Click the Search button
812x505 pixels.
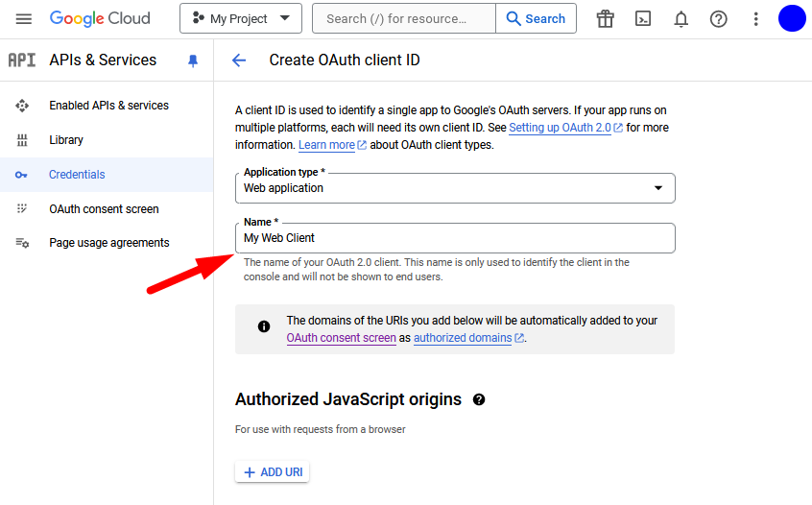point(536,18)
